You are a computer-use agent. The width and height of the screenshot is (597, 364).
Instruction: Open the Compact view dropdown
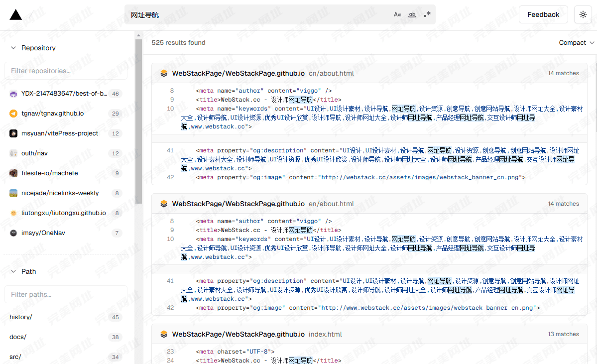coord(576,43)
